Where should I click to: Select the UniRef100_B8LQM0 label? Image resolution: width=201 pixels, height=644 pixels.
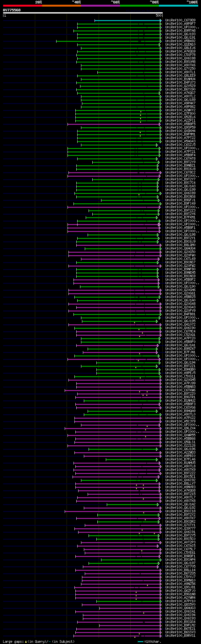(x=180, y=245)
